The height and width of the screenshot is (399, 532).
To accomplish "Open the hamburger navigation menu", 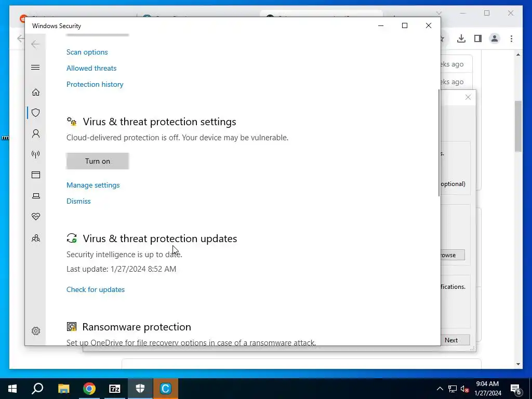I will pyautogui.click(x=35, y=67).
